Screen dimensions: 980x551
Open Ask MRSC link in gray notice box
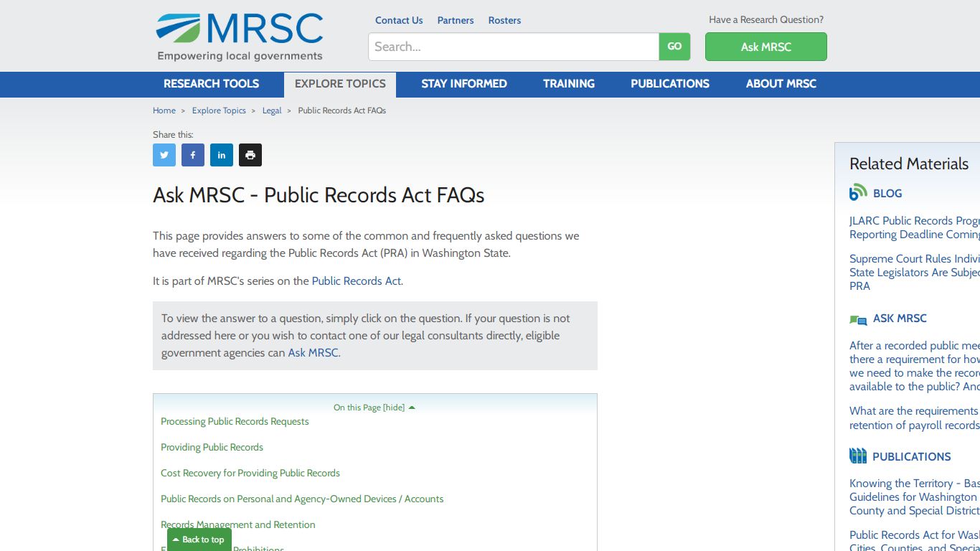[x=313, y=353]
